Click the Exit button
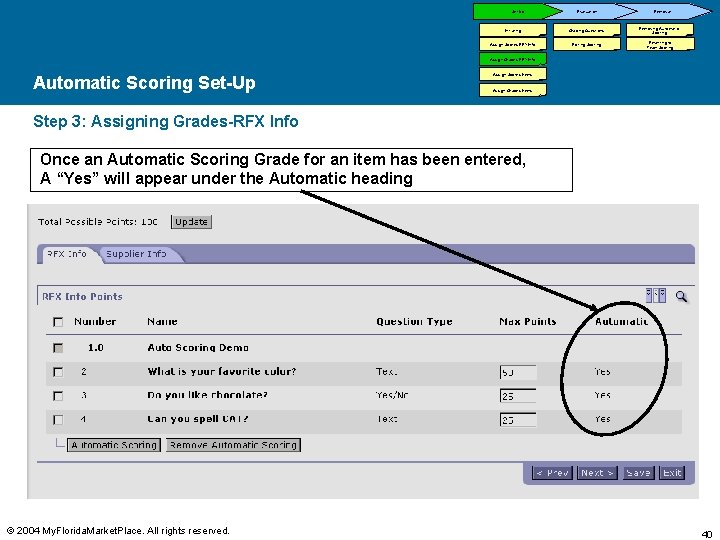Image resolution: width=720 pixels, height=540 pixels. [x=672, y=472]
